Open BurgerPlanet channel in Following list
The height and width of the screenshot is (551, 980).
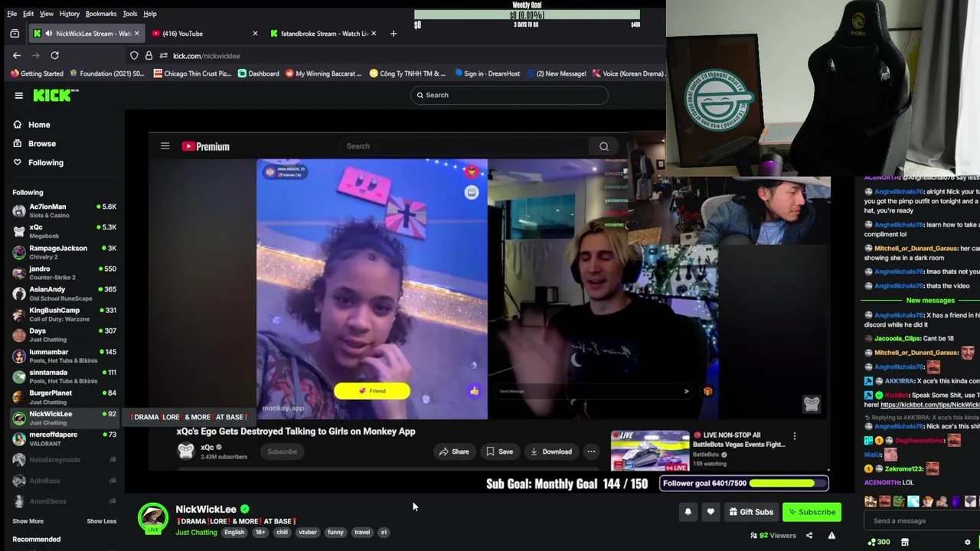pos(64,396)
